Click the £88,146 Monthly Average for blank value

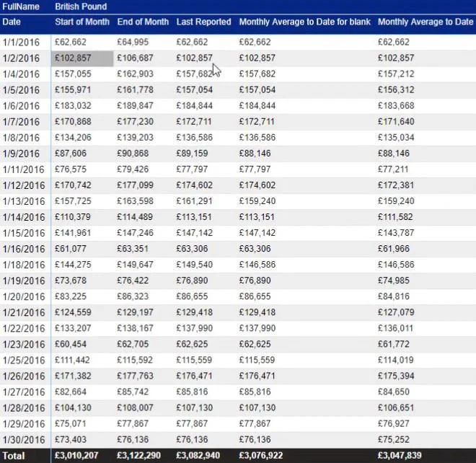click(255, 154)
